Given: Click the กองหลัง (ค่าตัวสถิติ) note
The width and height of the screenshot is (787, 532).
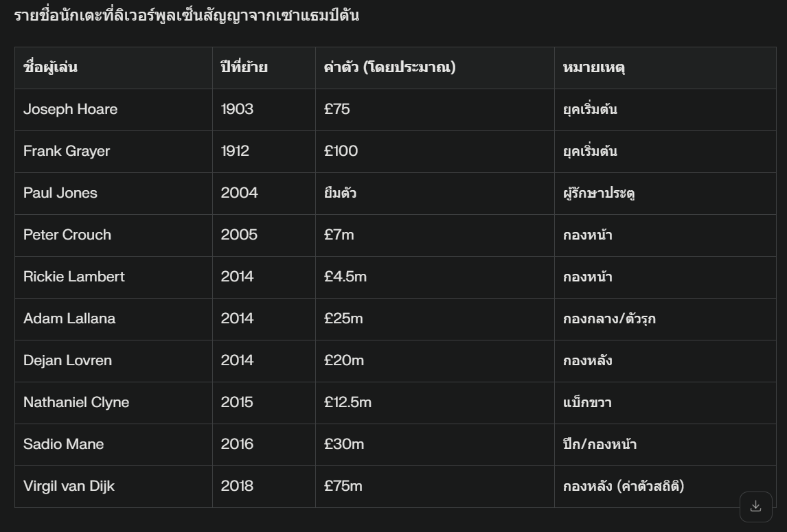Looking at the screenshot, I should pyautogui.click(x=624, y=486).
